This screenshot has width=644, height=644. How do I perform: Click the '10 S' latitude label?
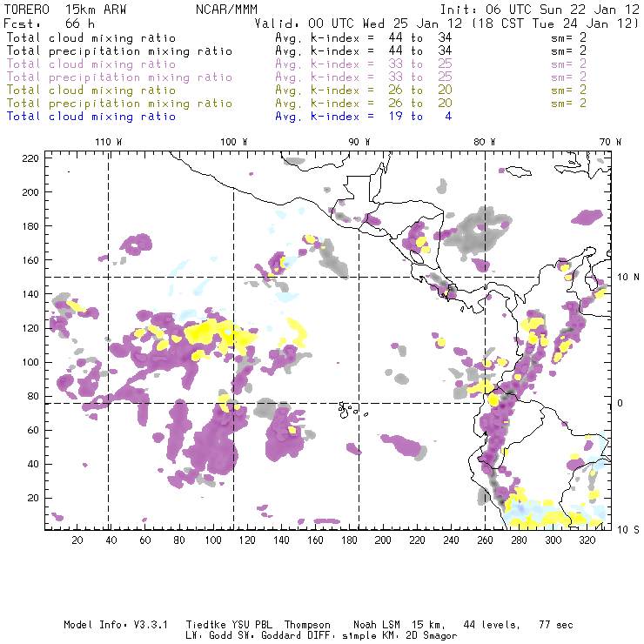628,530
